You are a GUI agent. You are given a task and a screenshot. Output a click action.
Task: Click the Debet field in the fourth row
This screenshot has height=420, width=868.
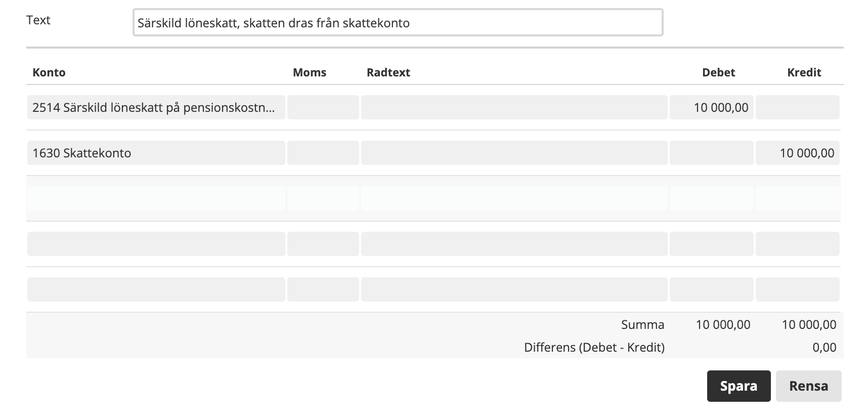[711, 244]
